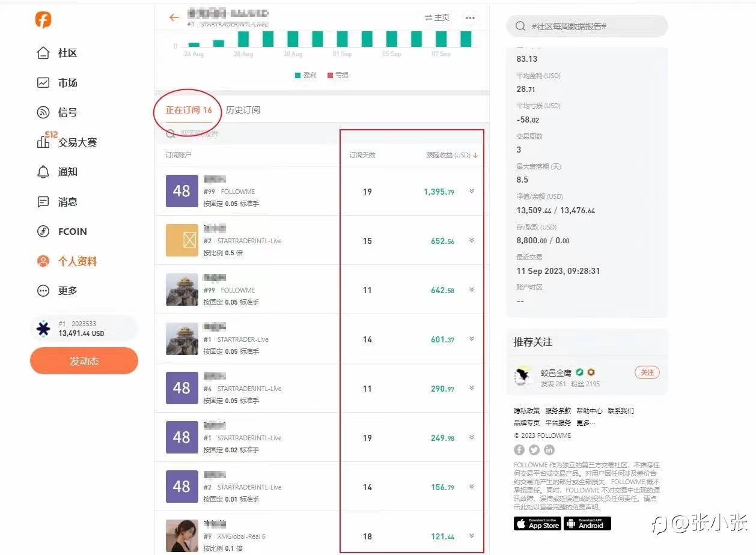Toggle the 亏损 red legend swatch
The height and width of the screenshot is (555, 756).
coord(329,75)
